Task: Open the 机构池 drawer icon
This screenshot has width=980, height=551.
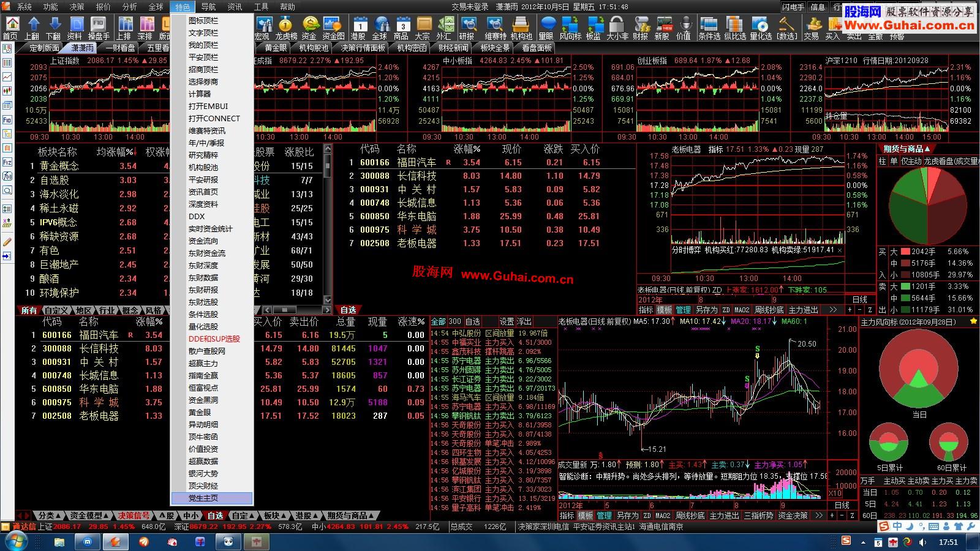Action: pos(521,29)
